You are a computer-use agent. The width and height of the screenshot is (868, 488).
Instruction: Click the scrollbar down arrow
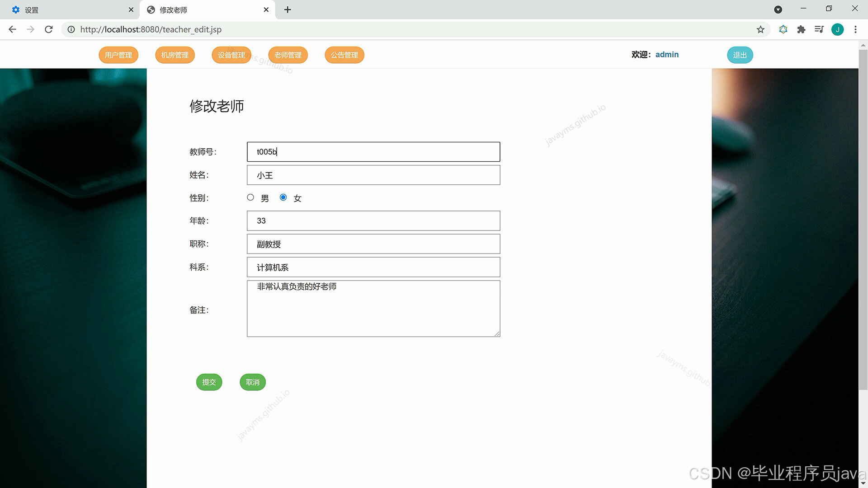pyautogui.click(x=863, y=483)
